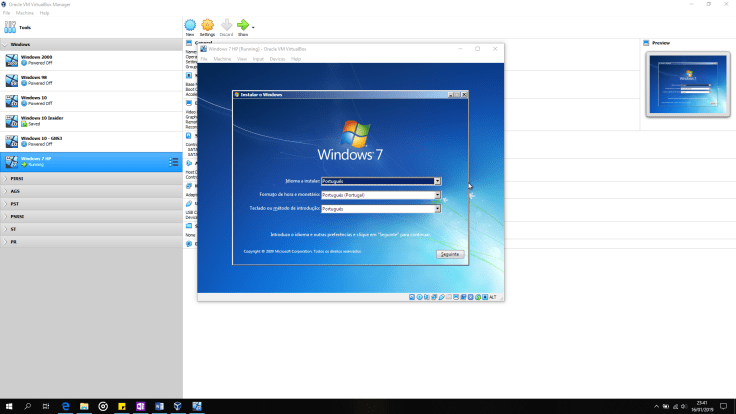Click the green Show arrow icon

(242, 25)
